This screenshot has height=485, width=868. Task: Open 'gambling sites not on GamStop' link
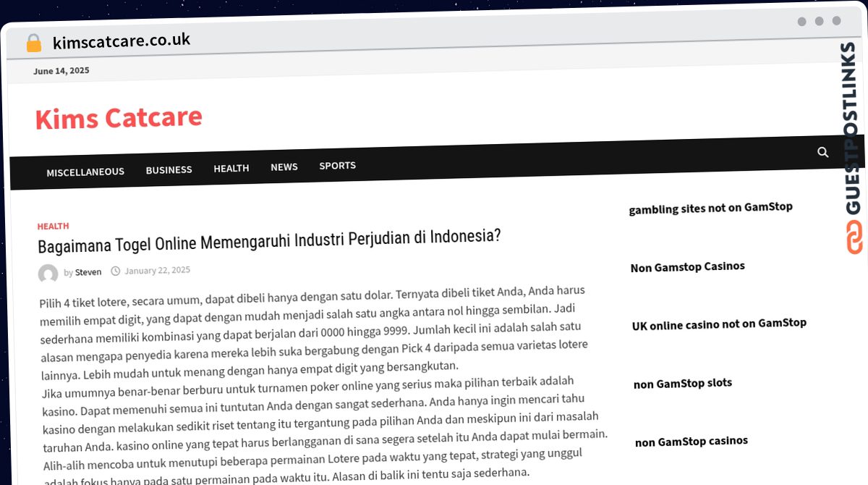[x=710, y=208]
